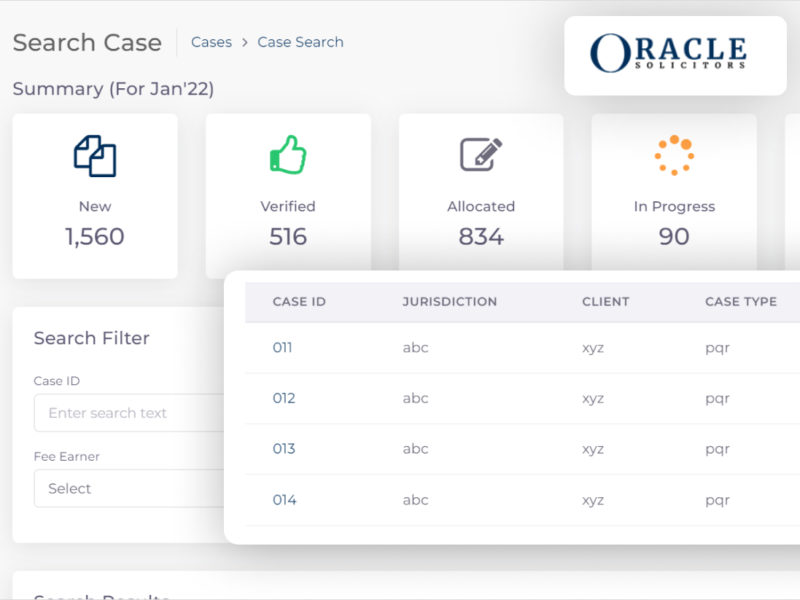Navigate to Cases via the breadcrumb
The image size is (800, 600).
(211, 42)
